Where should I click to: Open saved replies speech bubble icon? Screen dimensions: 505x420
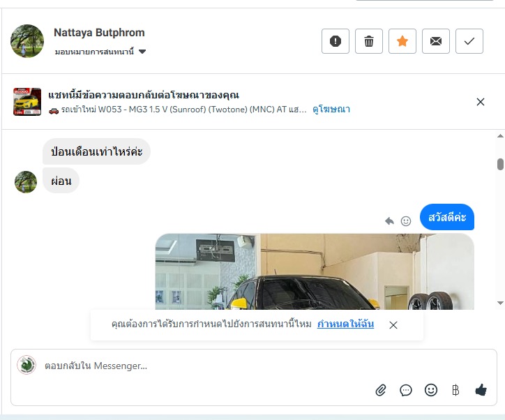point(406,390)
